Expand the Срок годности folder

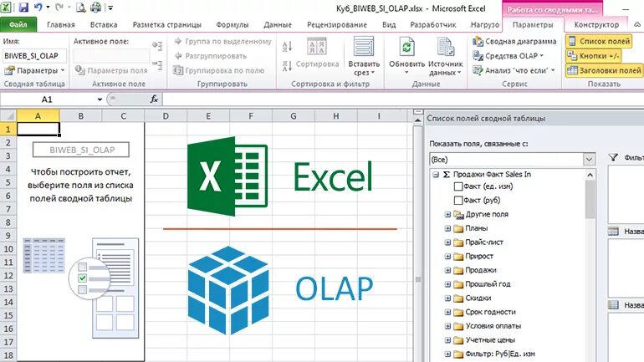[x=447, y=312]
